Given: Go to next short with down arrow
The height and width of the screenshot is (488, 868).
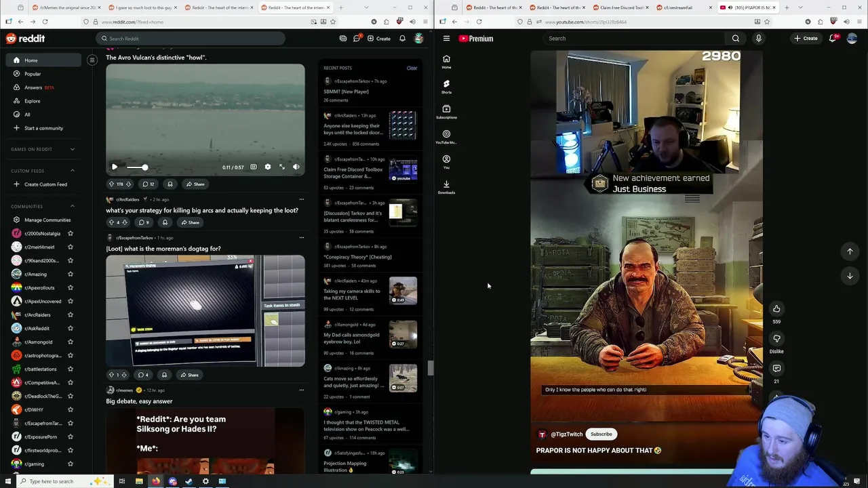Looking at the screenshot, I should [x=850, y=276].
